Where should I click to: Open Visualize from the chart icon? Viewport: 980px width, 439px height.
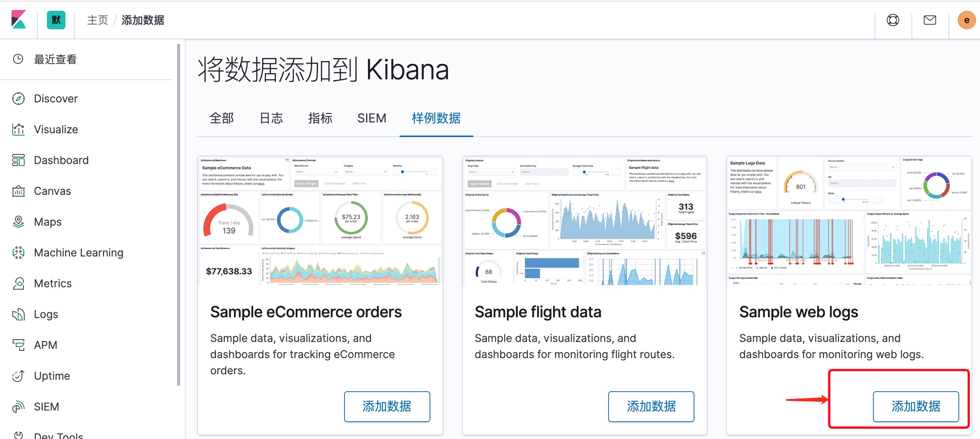point(18,129)
